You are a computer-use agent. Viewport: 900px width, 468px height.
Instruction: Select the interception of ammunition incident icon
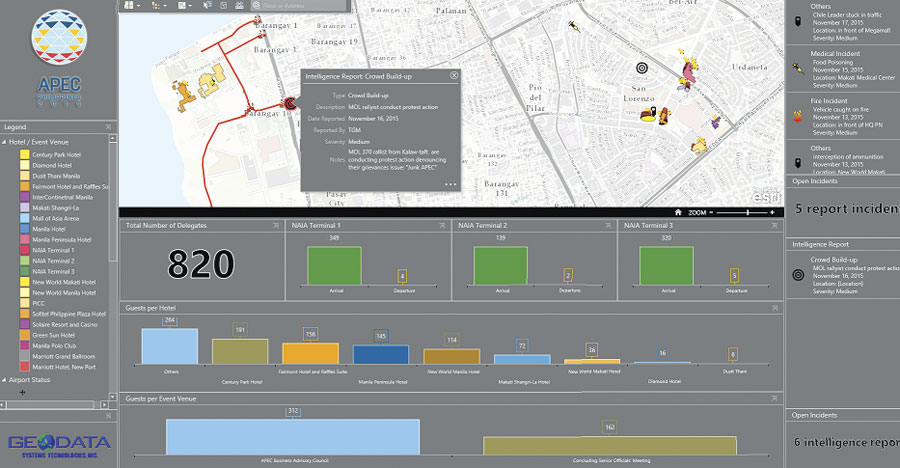click(798, 163)
